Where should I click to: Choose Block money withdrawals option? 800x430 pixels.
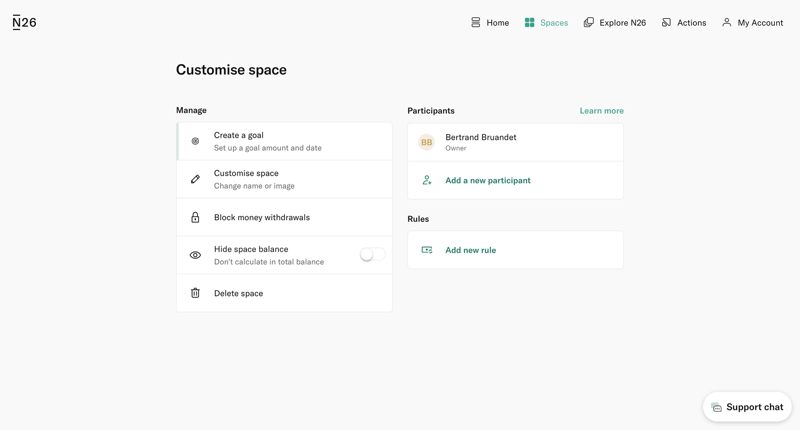(284, 217)
